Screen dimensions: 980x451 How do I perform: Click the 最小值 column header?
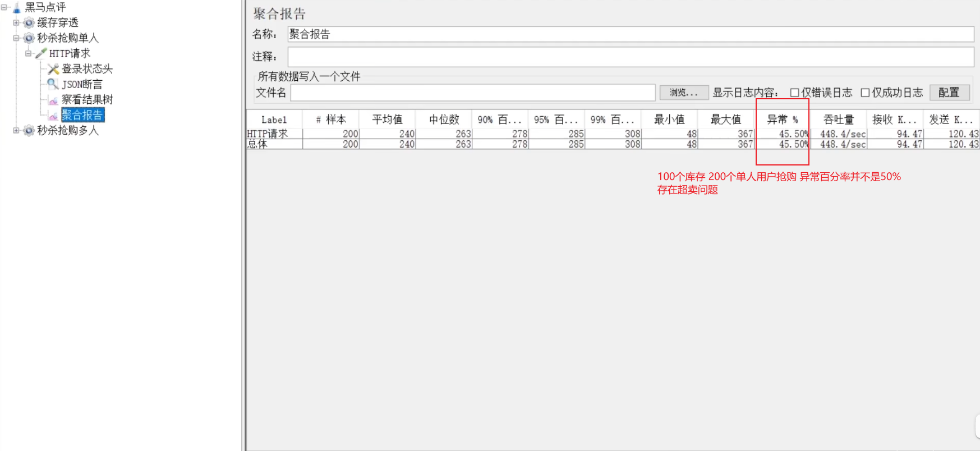[670, 119]
